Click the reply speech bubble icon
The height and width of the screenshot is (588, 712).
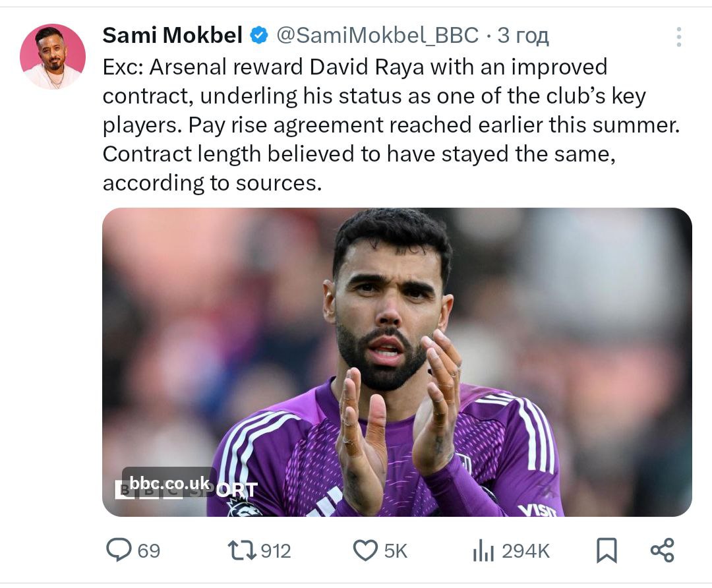tap(119, 550)
